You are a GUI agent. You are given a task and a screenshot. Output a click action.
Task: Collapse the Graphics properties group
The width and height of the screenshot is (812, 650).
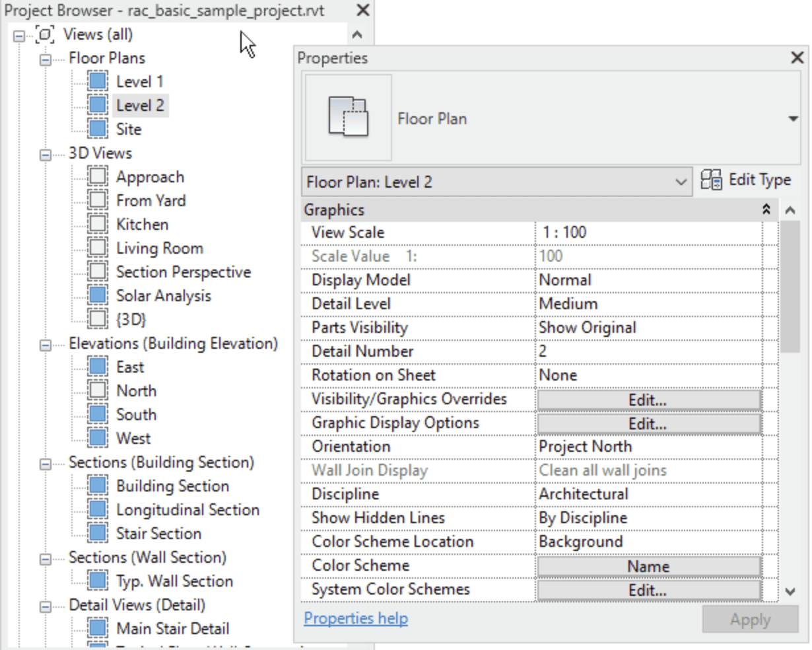[766, 210]
